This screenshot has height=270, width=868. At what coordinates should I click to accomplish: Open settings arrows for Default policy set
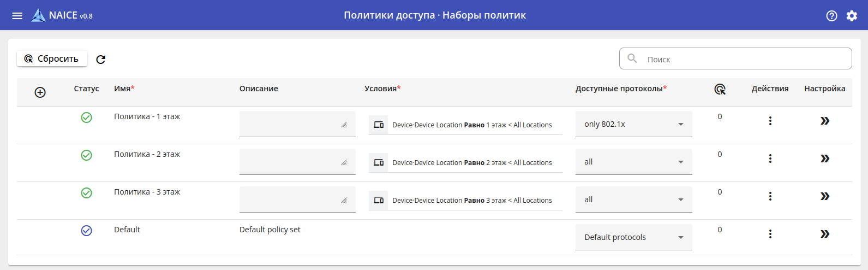[x=824, y=234]
